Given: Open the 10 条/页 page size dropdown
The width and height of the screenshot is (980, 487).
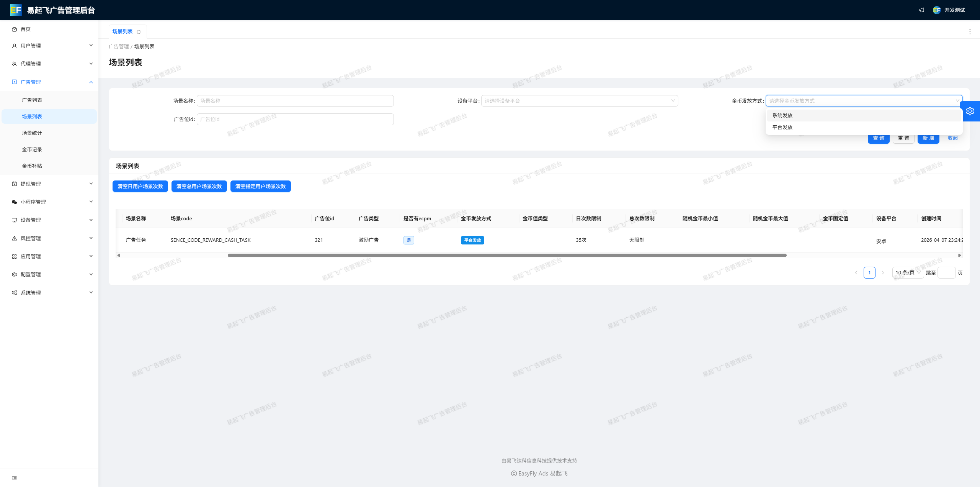Looking at the screenshot, I should (908, 273).
